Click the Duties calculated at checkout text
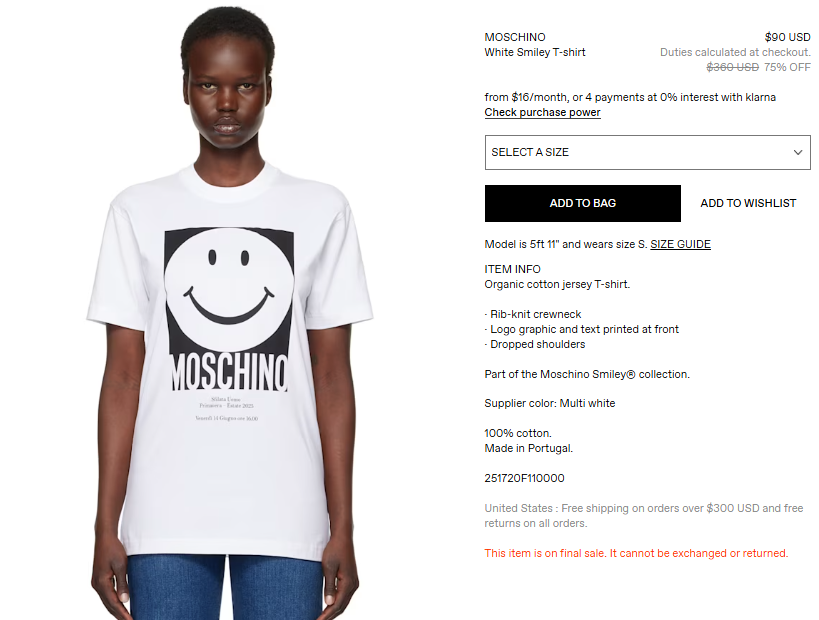 tap(735, 52)
